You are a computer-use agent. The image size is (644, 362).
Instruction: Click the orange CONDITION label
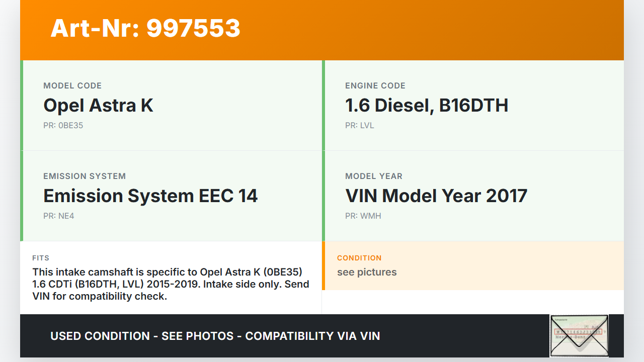pos(359,258)
